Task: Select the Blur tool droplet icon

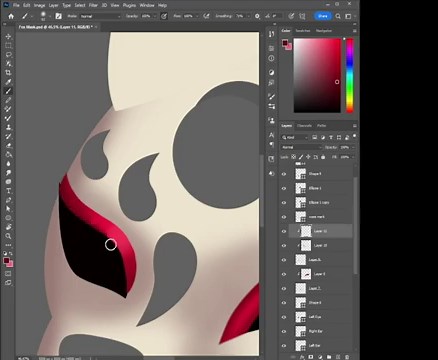Action: point(9,164)
